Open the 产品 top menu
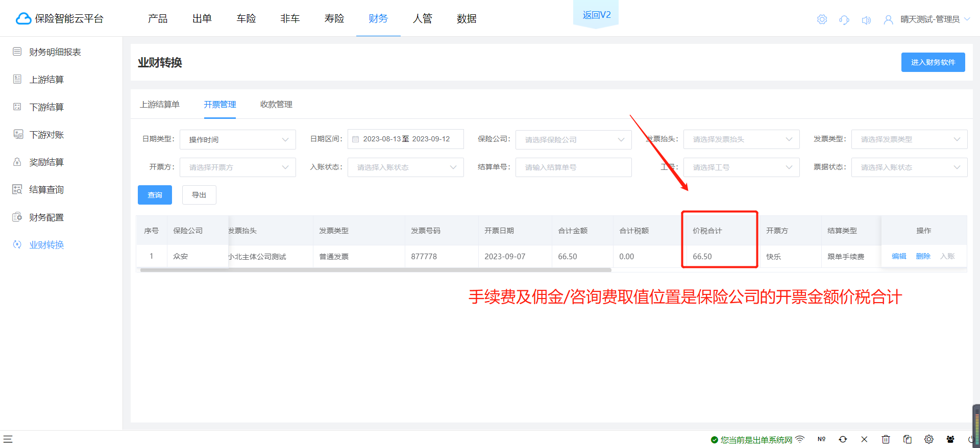 point(158,18)
